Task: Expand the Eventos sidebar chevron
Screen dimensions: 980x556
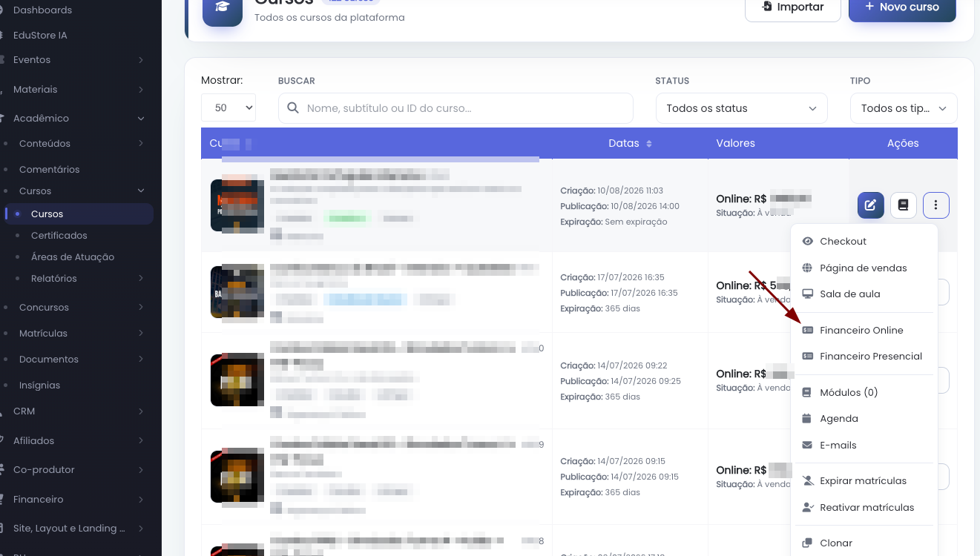Action: 141,60
